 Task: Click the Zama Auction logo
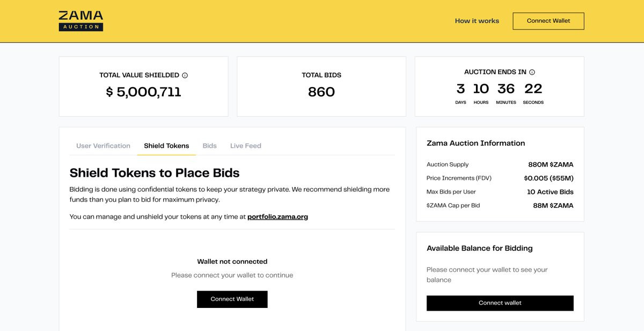81,21
